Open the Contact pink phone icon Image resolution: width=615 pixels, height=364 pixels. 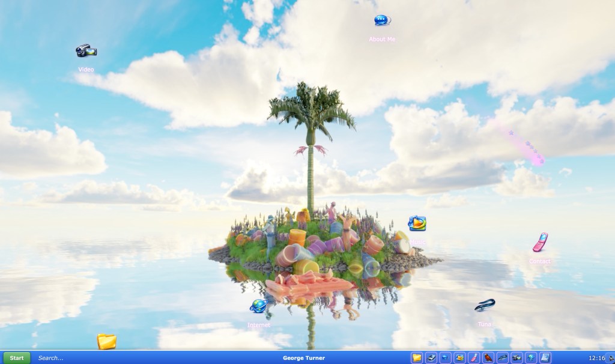pyautogui.click(x=539, y=242)
